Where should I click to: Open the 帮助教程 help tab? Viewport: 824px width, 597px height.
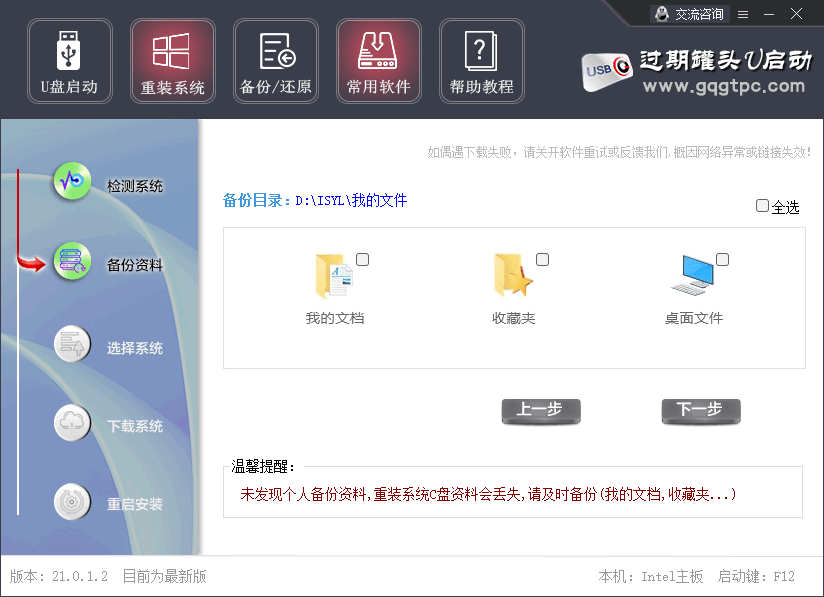[x=482, y=61]
